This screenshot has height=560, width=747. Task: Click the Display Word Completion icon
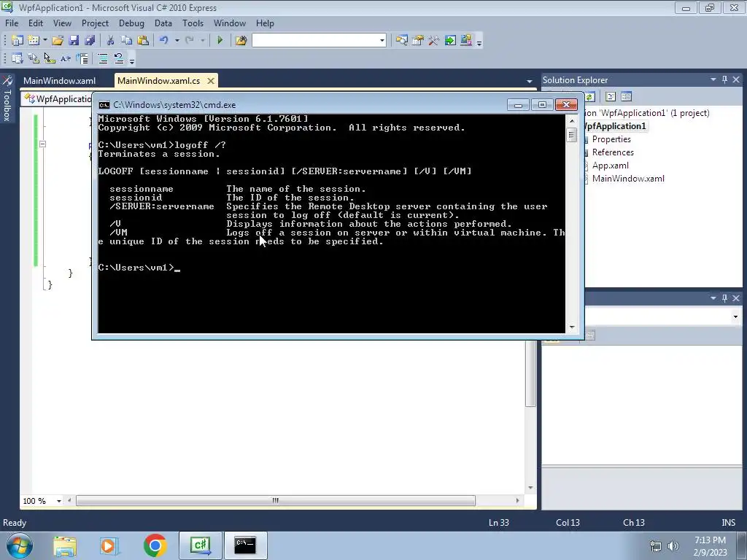click(66, 58)
